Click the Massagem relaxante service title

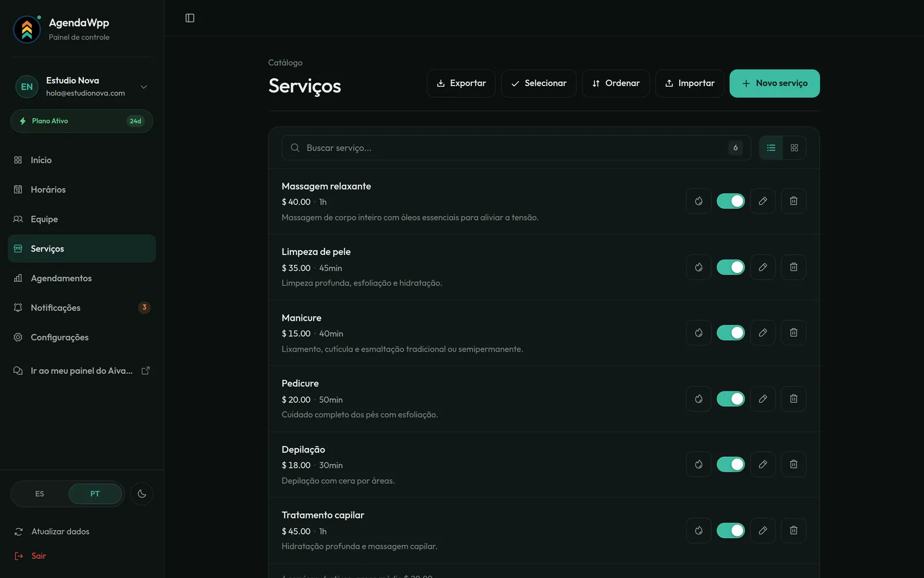[x=326, y=186]
